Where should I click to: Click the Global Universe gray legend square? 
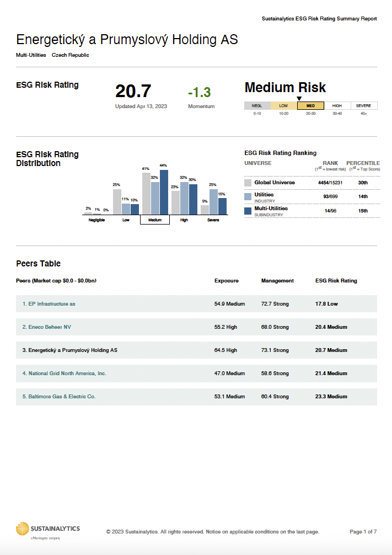248,183
